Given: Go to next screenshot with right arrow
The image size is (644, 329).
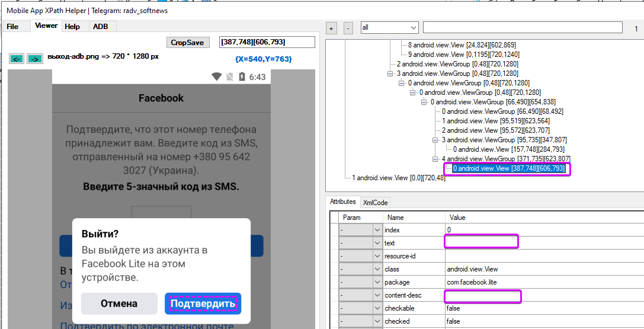Looking at the screenshot, I should tap(35, 59).
